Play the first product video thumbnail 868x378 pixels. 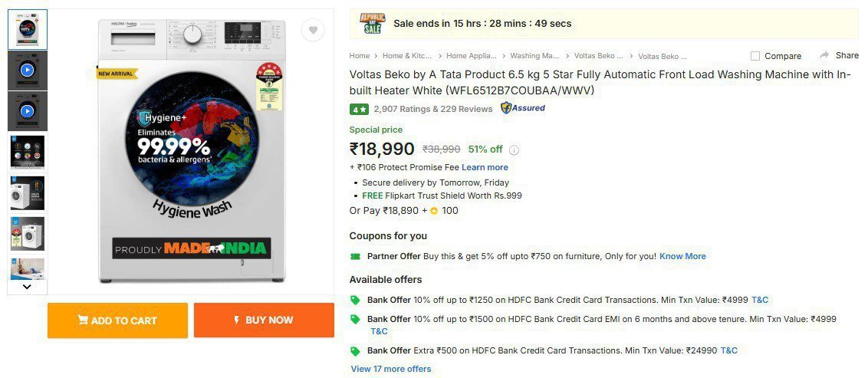(x=27, y=70)
